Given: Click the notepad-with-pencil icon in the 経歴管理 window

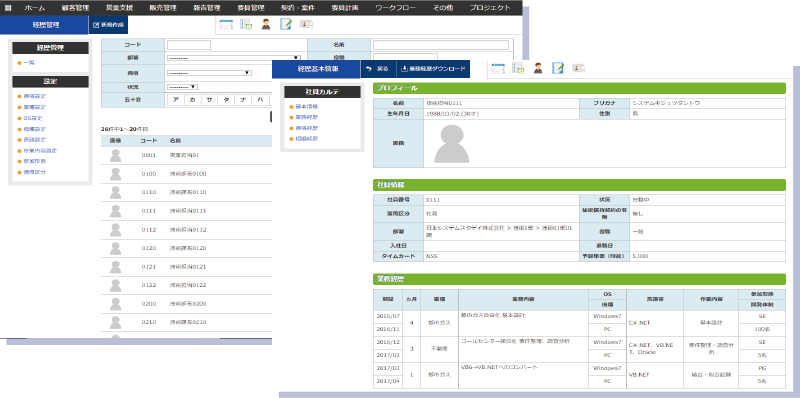Looking at the screenshot, I should click(286, 24).
